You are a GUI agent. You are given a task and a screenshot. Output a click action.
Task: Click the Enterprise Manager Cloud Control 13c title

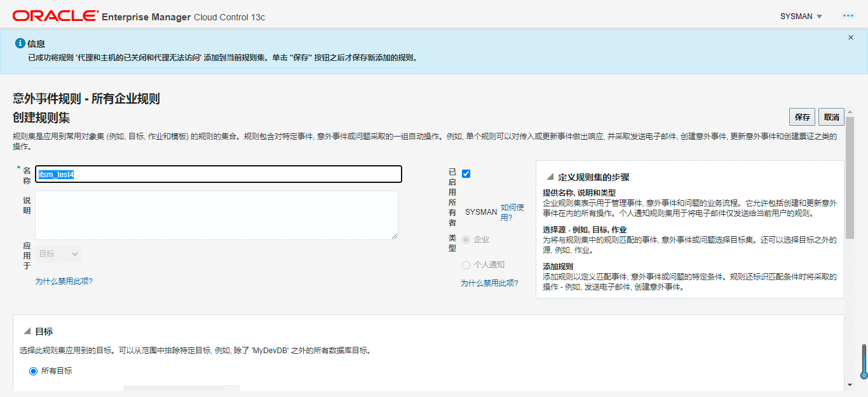click(x=184, y=17)
